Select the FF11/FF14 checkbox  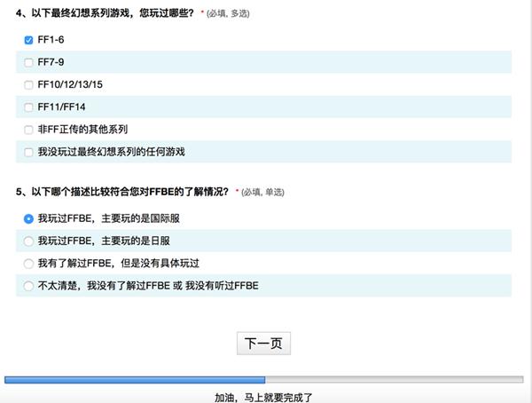(x=29, y=107)
